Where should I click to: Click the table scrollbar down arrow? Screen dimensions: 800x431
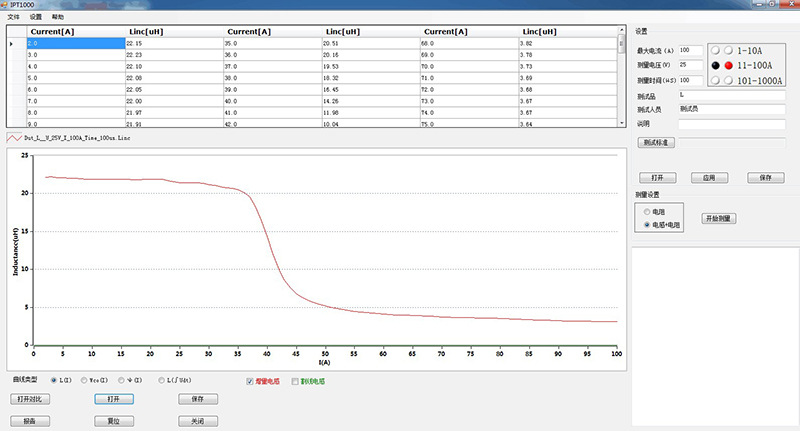click(621, 123)
